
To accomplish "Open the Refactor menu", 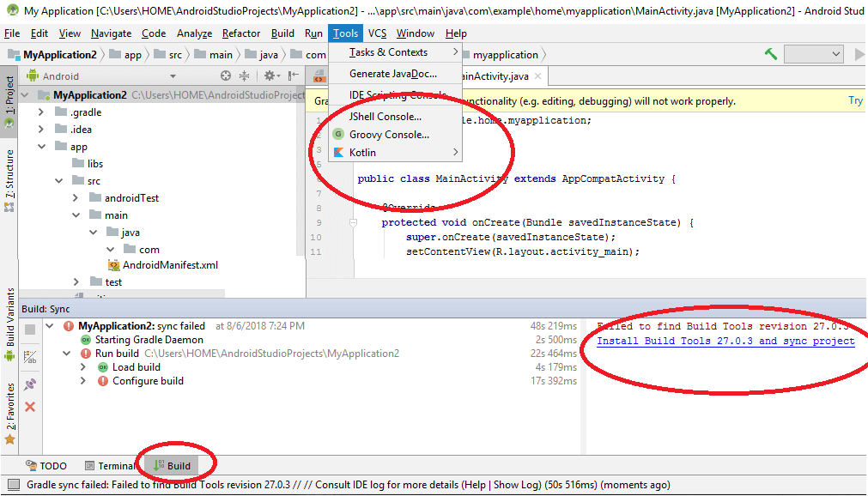I will point(240,33).
